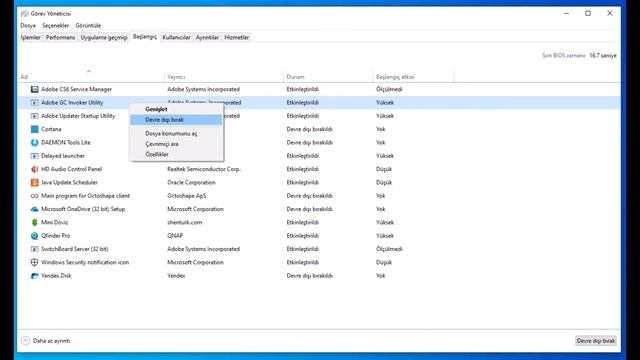
Task: Sort by the Yayıncı column header
Action: pos(224,76)
